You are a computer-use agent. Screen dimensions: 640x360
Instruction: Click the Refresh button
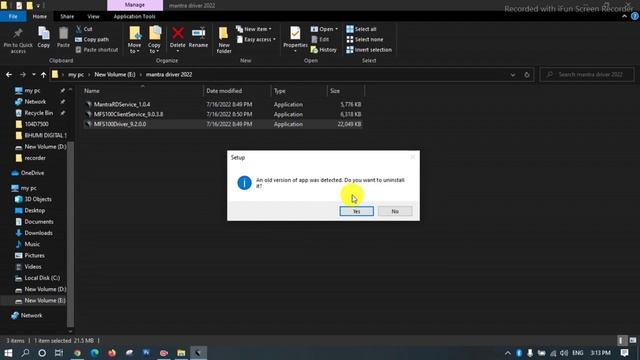(527, 75)
